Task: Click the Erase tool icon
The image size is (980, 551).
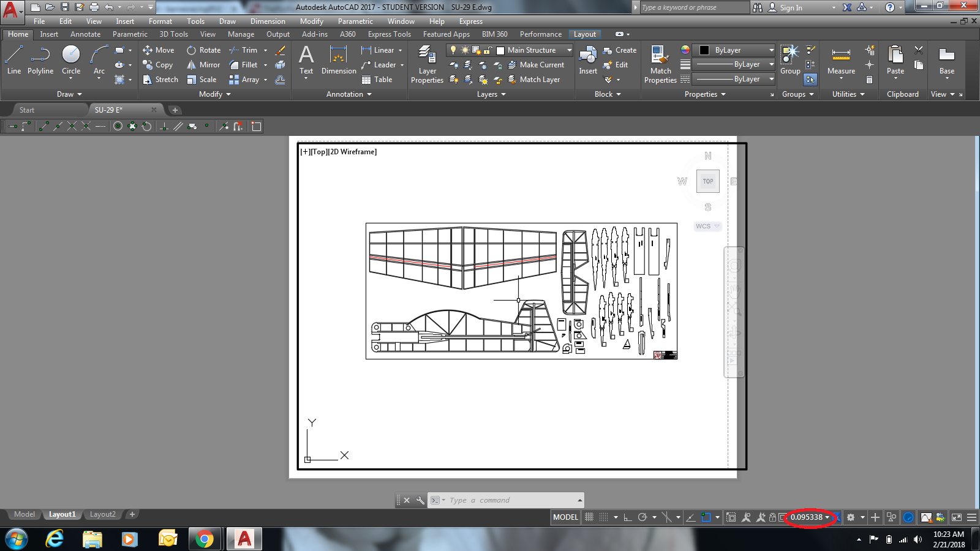Action: click(281, 50)
